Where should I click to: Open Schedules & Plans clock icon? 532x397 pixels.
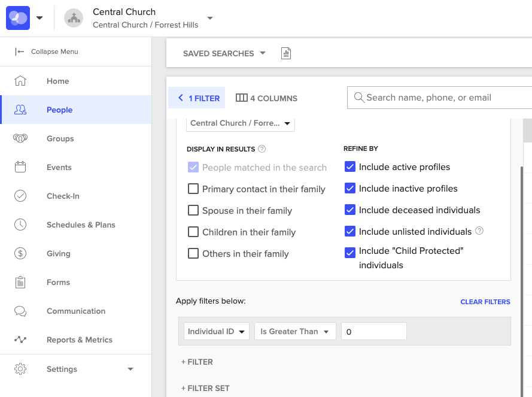pos(22,225)
